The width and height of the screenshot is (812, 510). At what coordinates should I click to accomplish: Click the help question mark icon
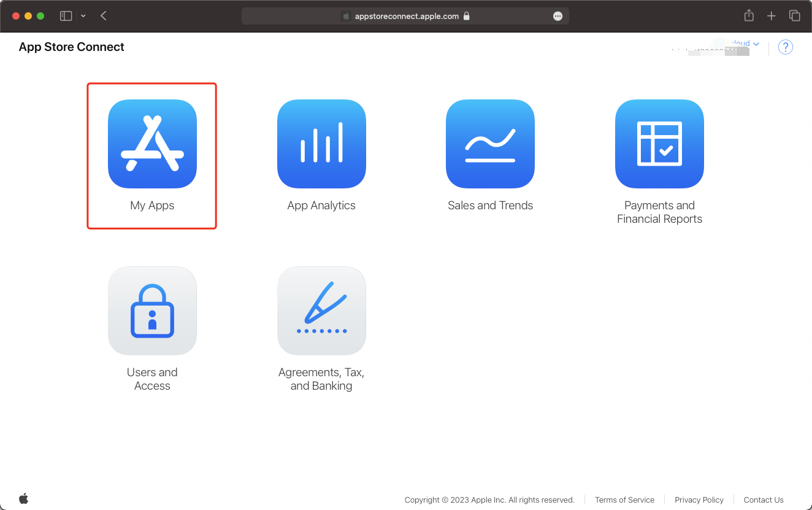pyautogui.click(x=786, y=47)
